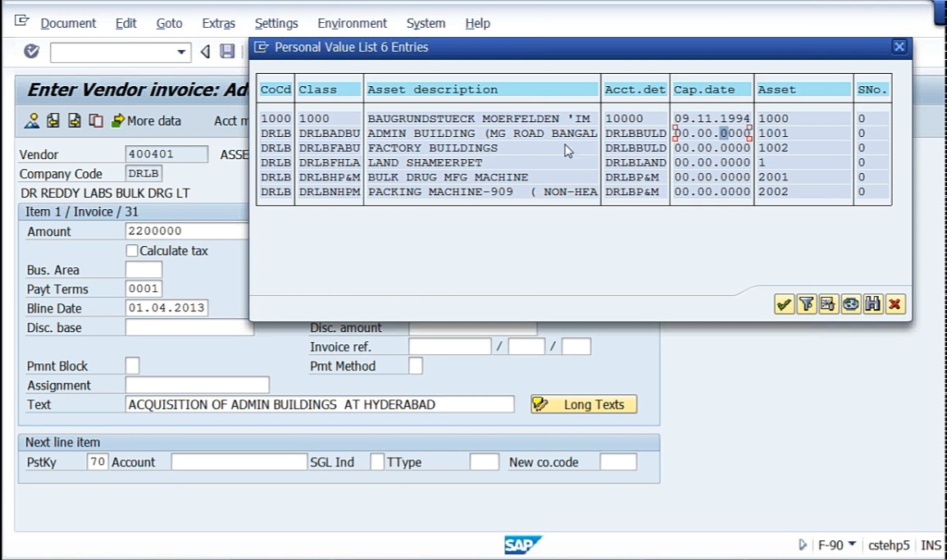Viewport: 947px width, 560px height.
Task: Open the Document menu
Action: coord(68,24)
